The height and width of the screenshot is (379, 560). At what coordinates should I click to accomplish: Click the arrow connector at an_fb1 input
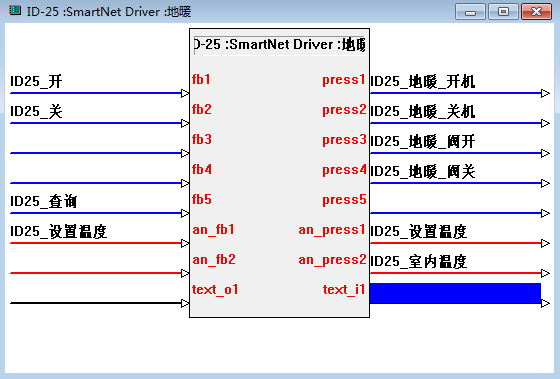[185, 243]
